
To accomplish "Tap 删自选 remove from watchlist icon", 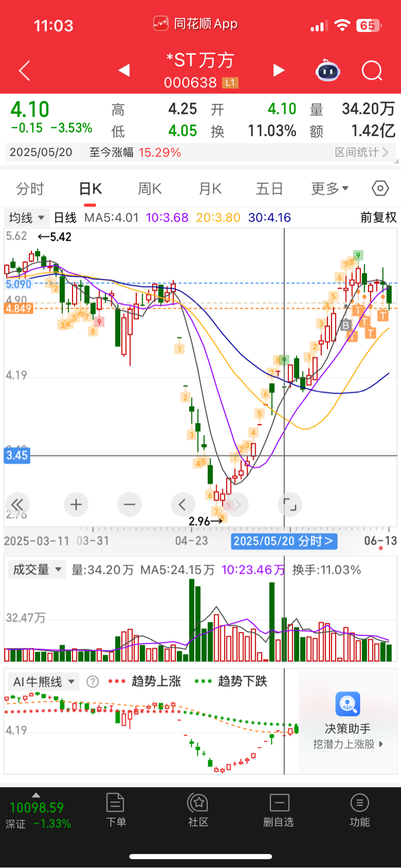I will (279, 802).
